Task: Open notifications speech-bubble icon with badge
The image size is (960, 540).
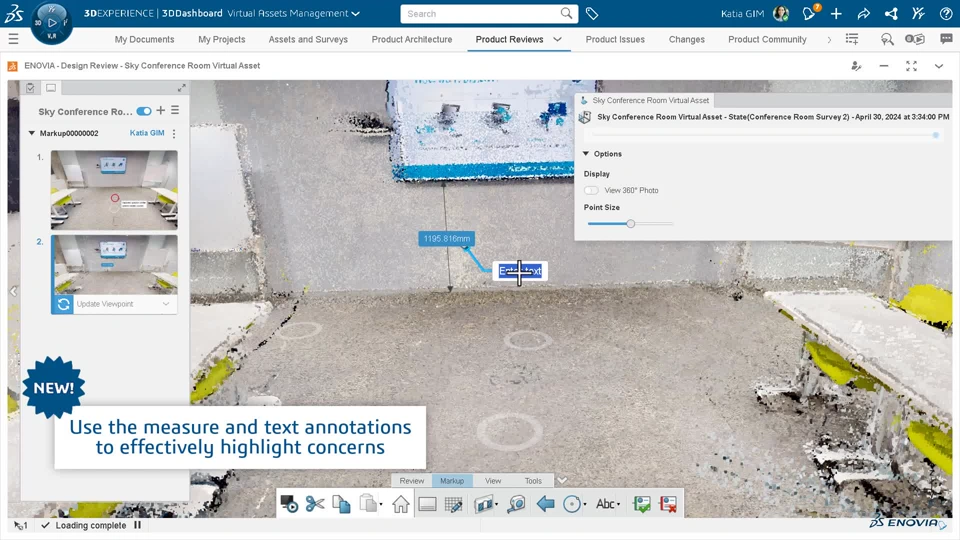Action: (x=809, y=13)
